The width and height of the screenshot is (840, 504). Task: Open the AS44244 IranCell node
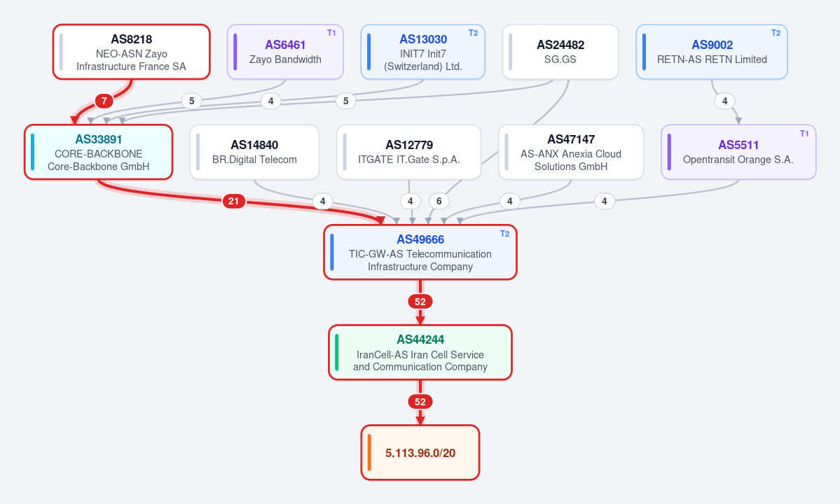pyautogui.click(x=420, y=352)
